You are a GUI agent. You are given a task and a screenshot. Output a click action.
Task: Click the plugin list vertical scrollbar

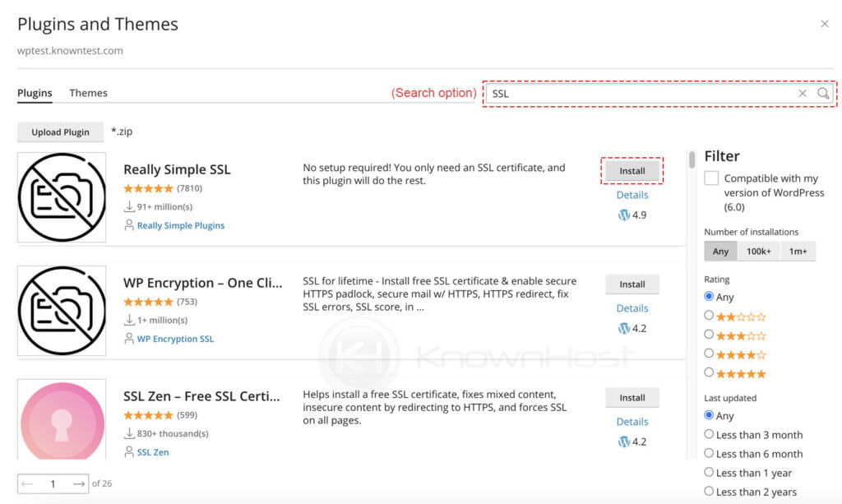coord(692,160)
